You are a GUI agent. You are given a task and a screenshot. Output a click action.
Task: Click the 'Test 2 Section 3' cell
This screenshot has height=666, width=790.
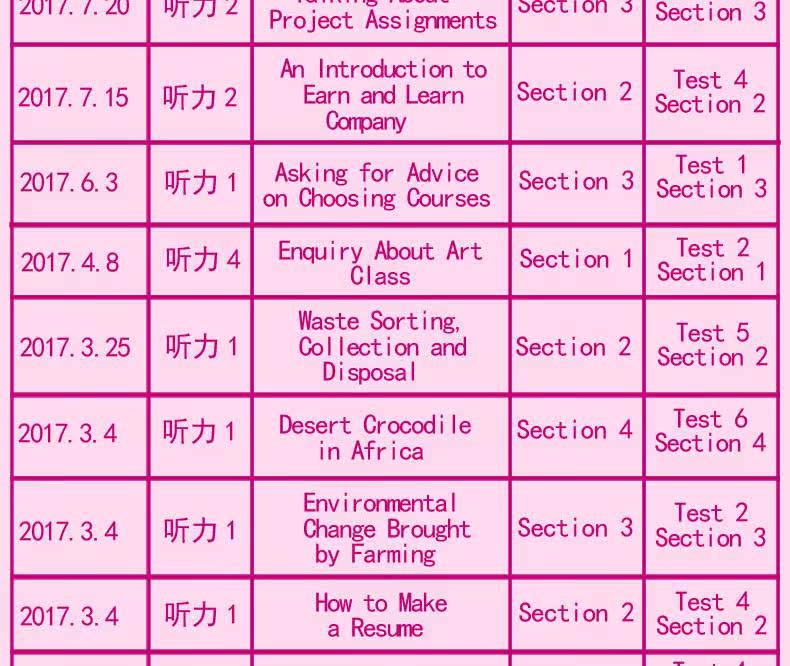(x=711, y=525)
